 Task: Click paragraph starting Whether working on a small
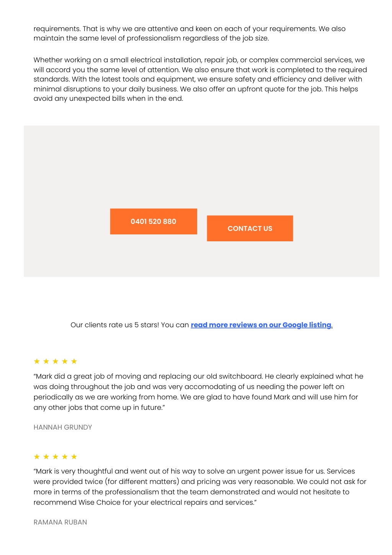point(200,79)
